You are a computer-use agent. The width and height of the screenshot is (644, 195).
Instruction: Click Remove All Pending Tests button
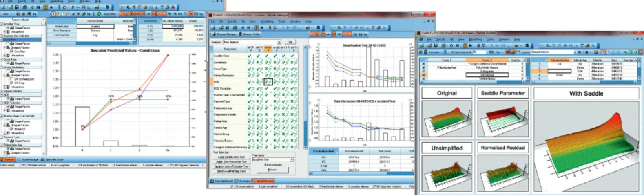click(231, 171)
